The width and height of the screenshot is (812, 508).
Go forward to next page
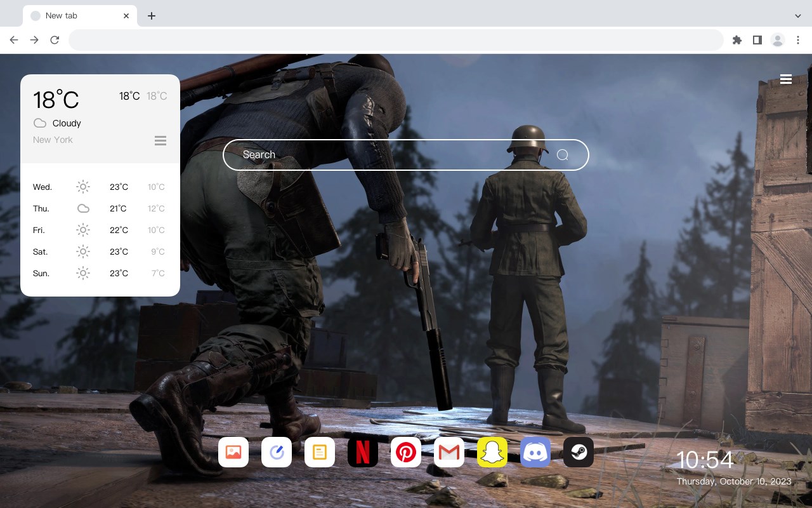pyautogui.click(x=34, y=40)
